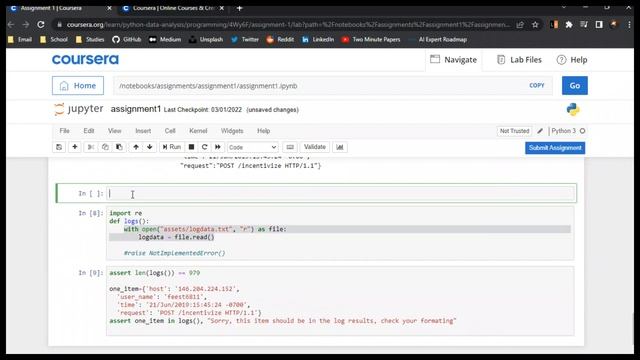Open the Coursera Help tab
The height and width of the screenshot is (360, 640).
pyautogui.click(x=572, y=60)
